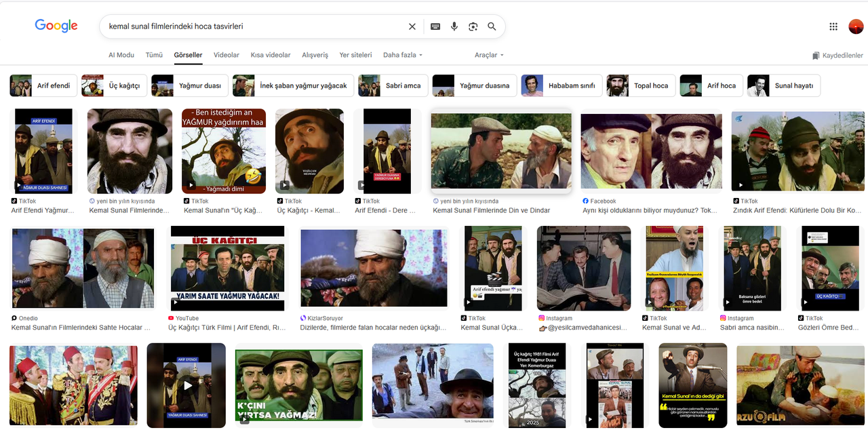
Task: Select the Üç kağıtçı filter chip
Action: coord(114,86)
